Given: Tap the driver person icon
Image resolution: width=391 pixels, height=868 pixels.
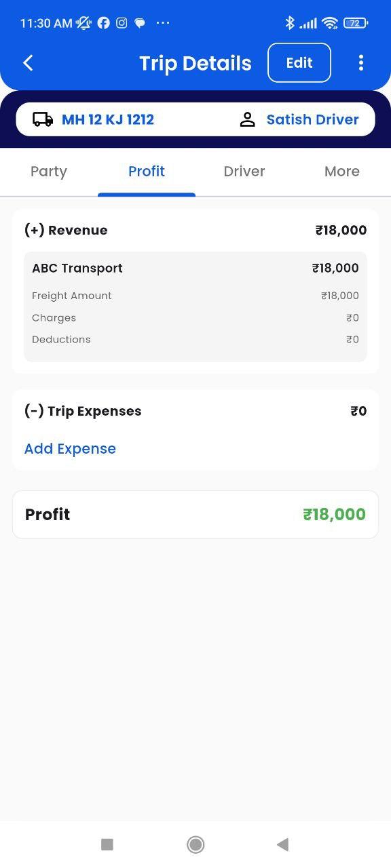Looking at the screenshot, I should tap(248, 119).
